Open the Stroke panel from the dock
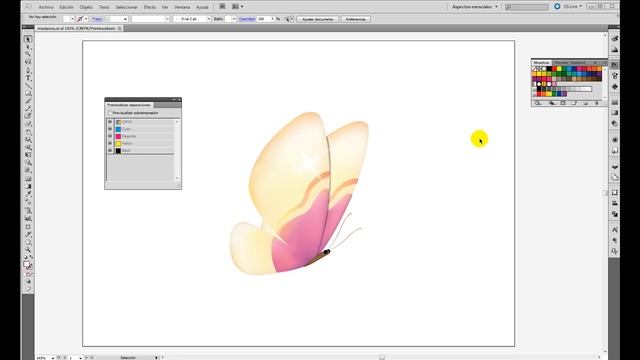The image size is (640, 360). pos(615,102)
